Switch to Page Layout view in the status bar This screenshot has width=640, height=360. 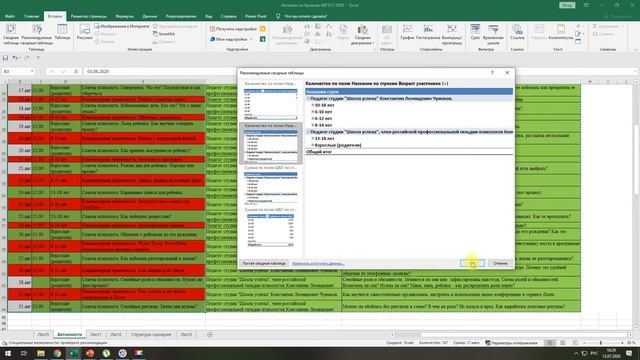coord(562,343)
